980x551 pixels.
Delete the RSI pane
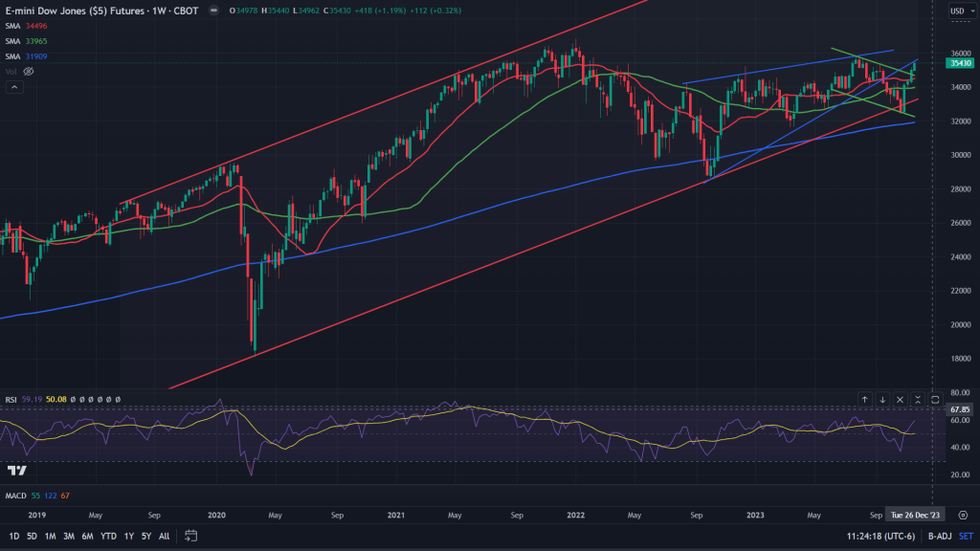(x=900, y=399)
